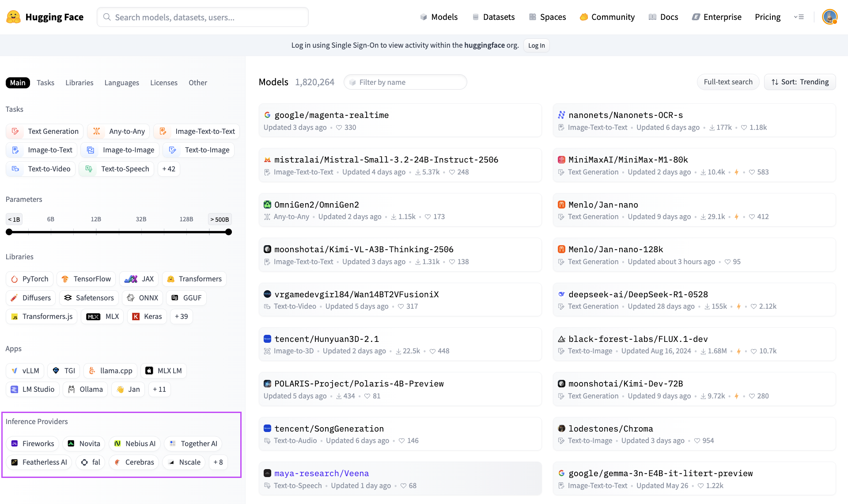This screenshot has width=848, height=504.
Task: Open the navbar more-options menu
Action: [799, 17]
